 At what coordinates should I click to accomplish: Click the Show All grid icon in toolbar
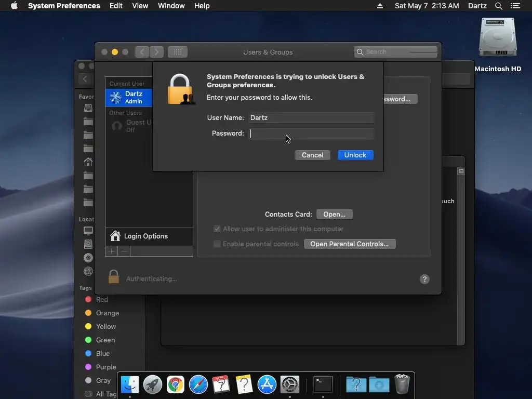click(178, 52)
